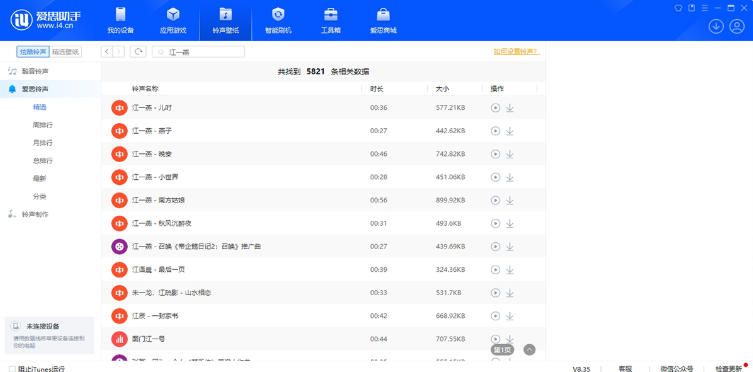Viewport: 753px width, 372px height.
Task: Open the title bar list menu icon
Action: (705, 8)
